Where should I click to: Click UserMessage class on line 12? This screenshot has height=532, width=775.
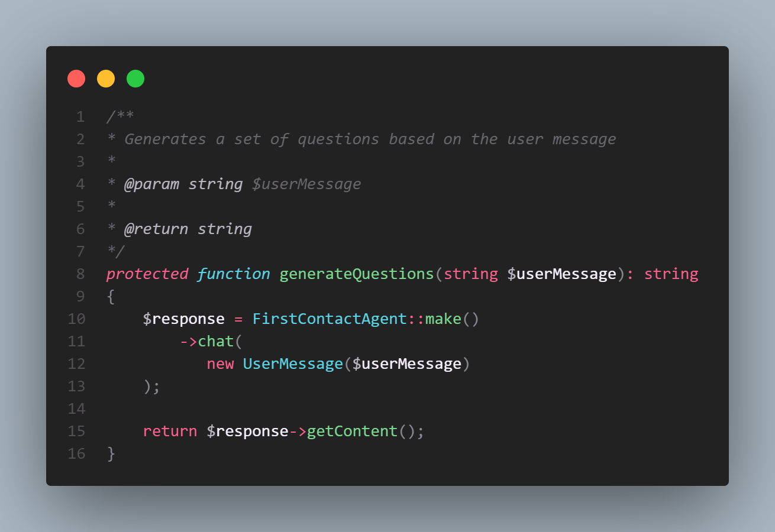click(x=293, y=364)
